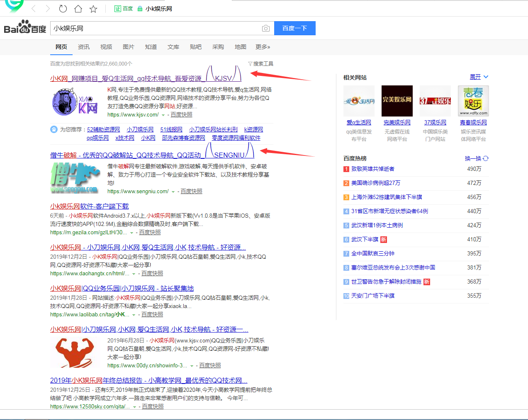Click recommended link 51线报网

(x=171, y=129)
